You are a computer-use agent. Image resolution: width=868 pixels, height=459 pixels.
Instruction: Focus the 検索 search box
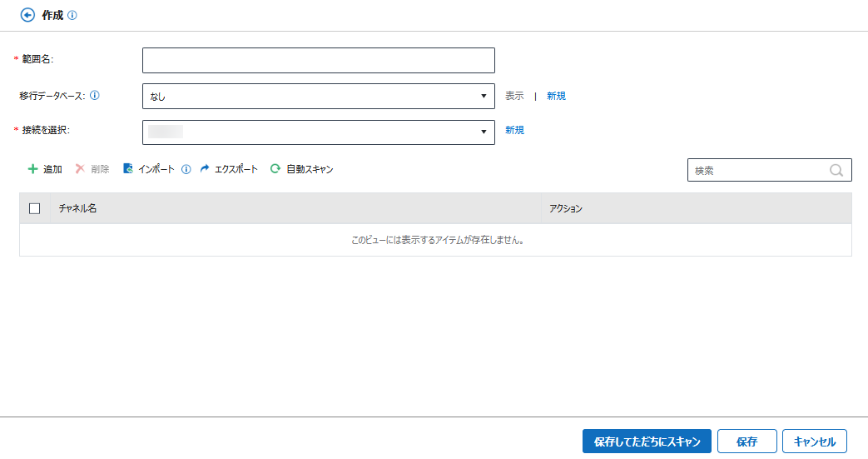770,170
